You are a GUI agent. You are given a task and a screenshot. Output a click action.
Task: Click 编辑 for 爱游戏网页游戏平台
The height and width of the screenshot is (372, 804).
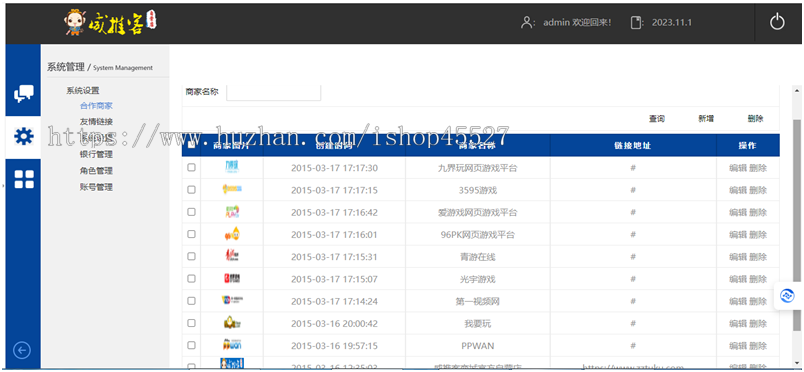pyautogui.click(x=738, y=212)
